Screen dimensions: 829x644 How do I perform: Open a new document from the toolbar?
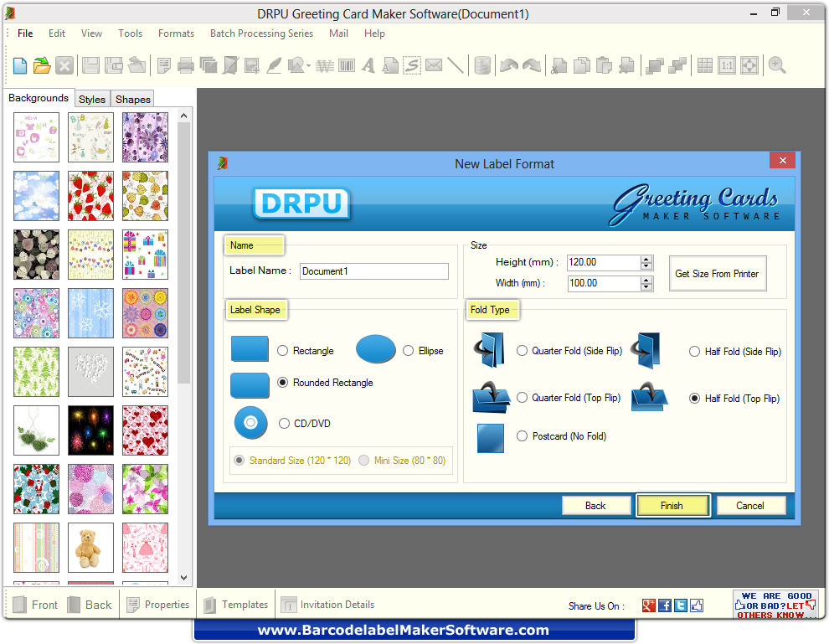tap(18, 64)
